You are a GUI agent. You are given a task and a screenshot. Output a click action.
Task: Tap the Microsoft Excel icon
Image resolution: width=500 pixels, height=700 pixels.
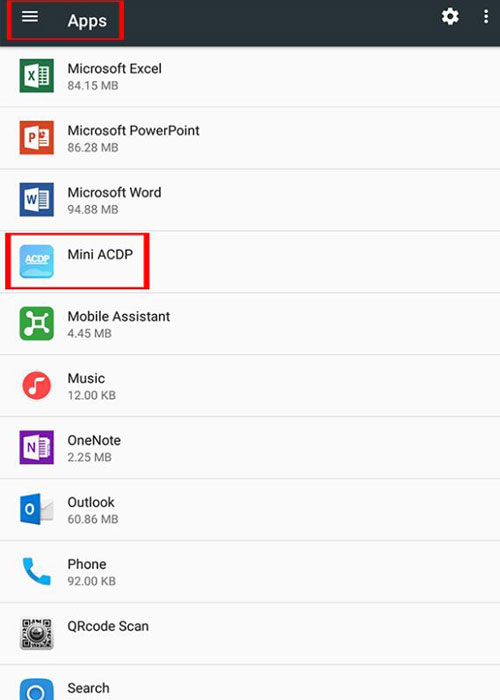[37, 76]
